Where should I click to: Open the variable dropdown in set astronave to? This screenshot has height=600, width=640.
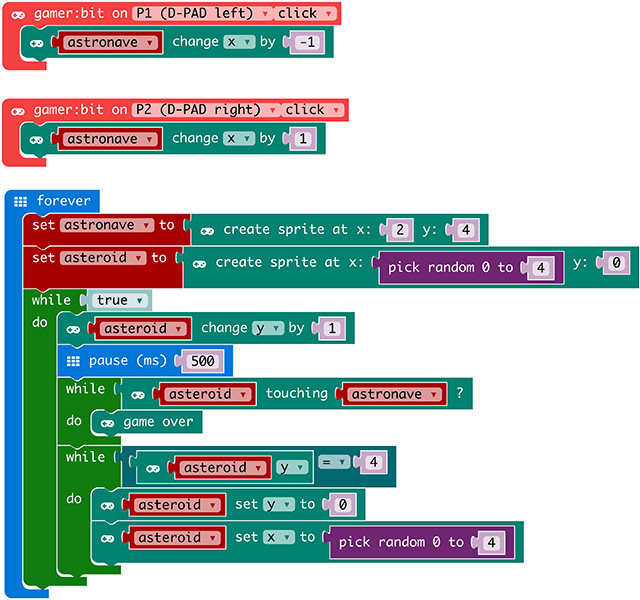pyautogui.click(x=107, y=225)
